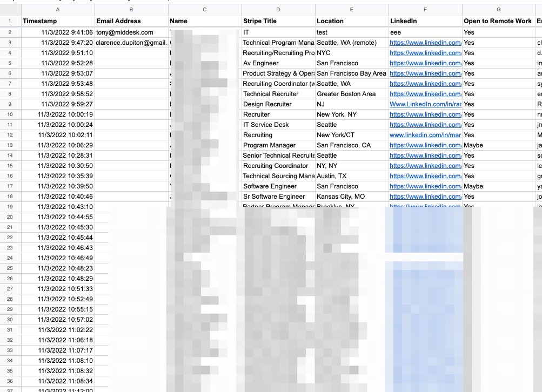The height and width of the screenshot is (392, 542).
Task: Select the Location cell reading Austin, TX
Action: click(351, 176)
